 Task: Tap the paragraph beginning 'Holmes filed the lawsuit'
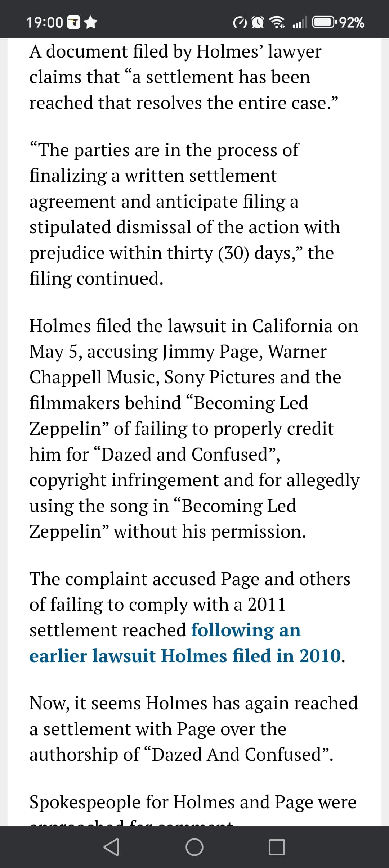click(194, 428)
